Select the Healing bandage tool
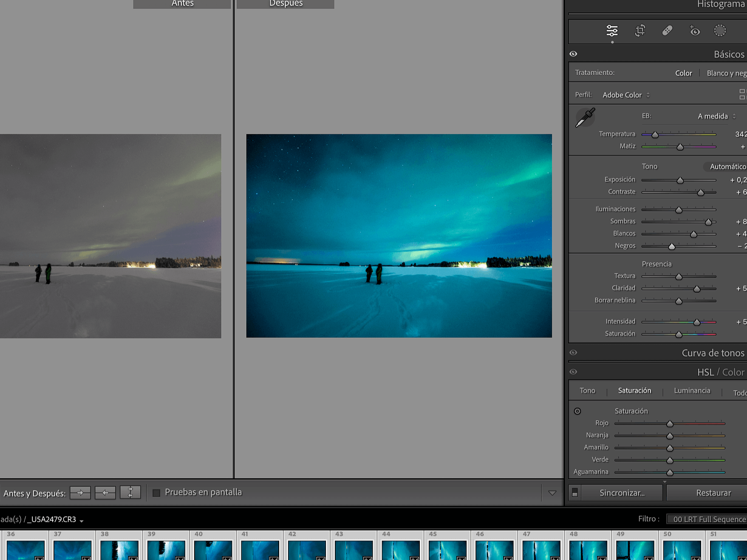The height and width of the screenshot is (560, 747). (x=667, y=31)
